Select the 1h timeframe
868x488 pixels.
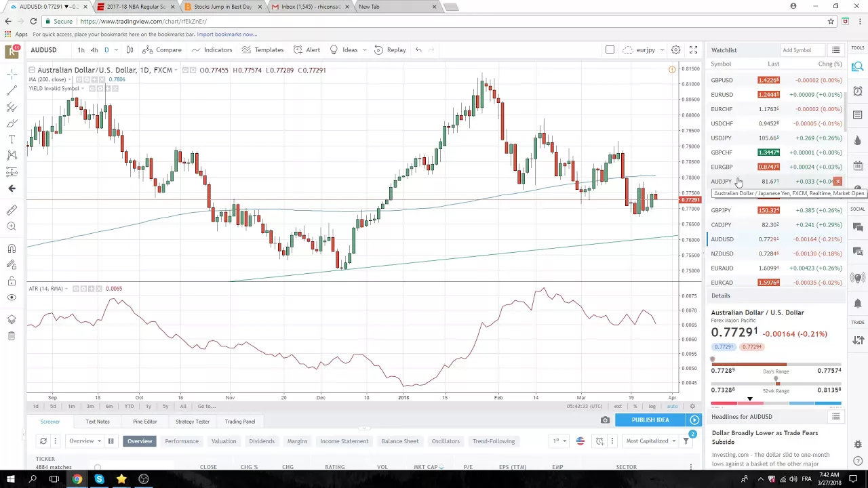tap(81, 49)
